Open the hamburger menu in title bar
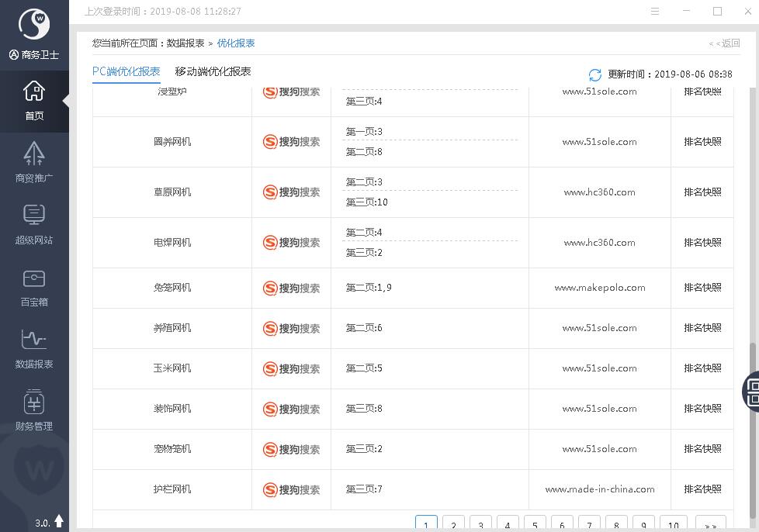 (x=655, y=12)
